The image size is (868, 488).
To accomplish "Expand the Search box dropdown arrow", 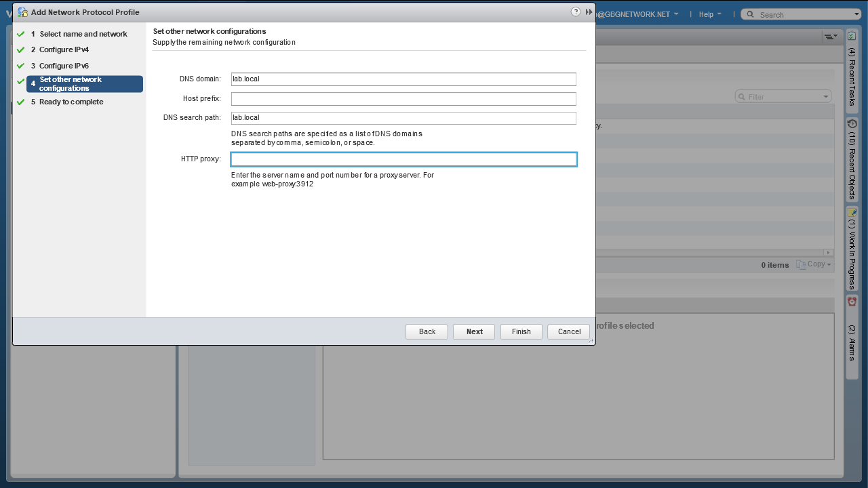I will 856,14.
